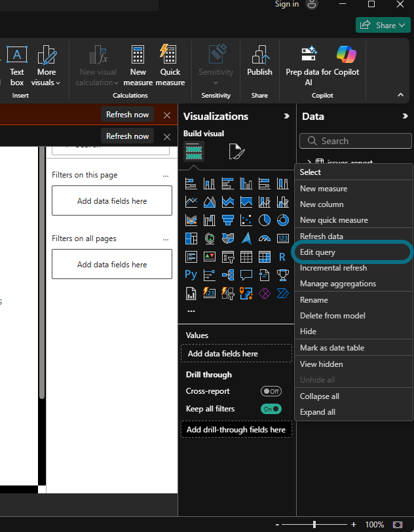Select the clustered column chart visual
The width and height of the screenshot is (414, 532).
(x=246, y=183)
